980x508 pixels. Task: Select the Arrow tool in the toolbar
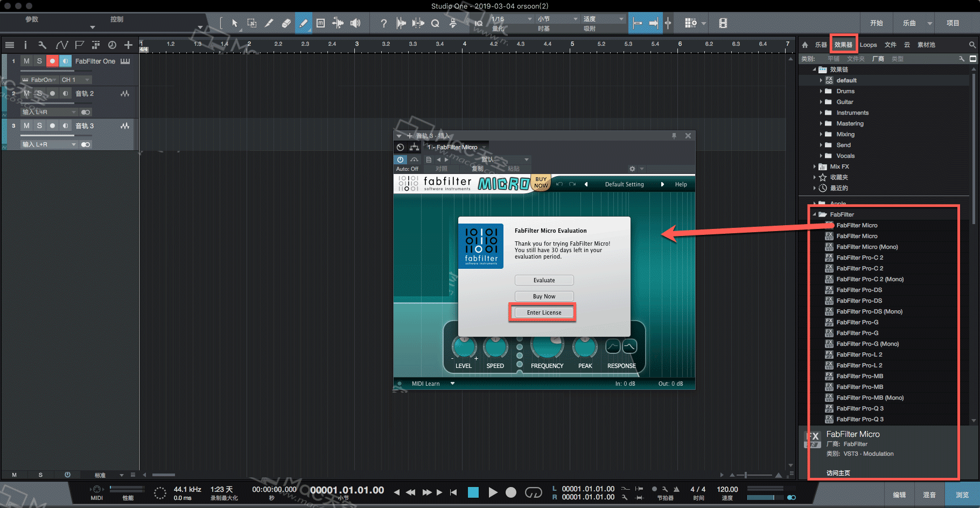tap(234, 23)
